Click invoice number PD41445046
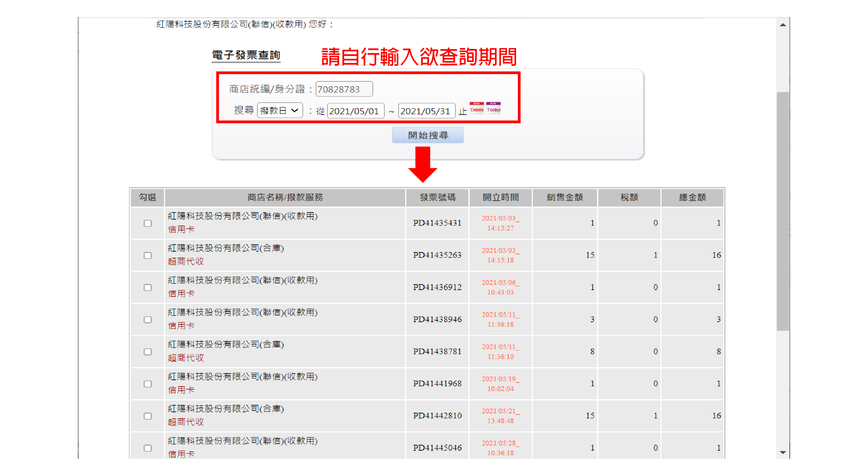Image resolution: width=868 pixels, height=476 pixels. point(437,448)
